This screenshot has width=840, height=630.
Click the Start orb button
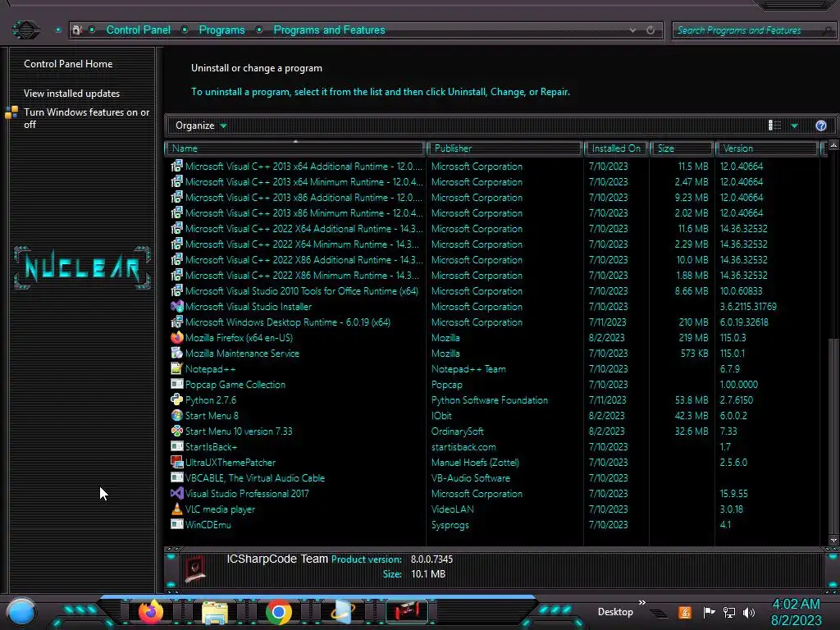point(21,612)
